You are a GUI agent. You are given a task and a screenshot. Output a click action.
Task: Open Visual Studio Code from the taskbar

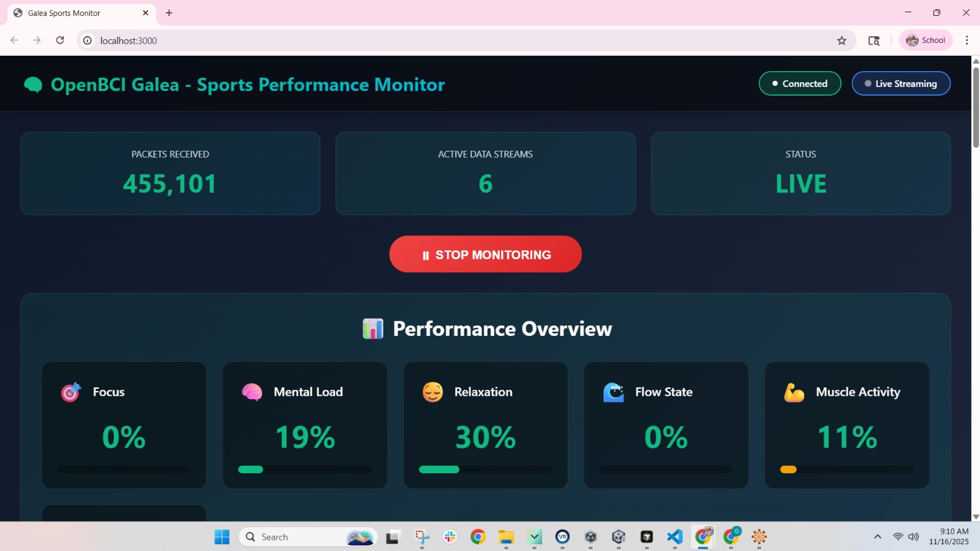pyautogui.click(x=674, y=537)
